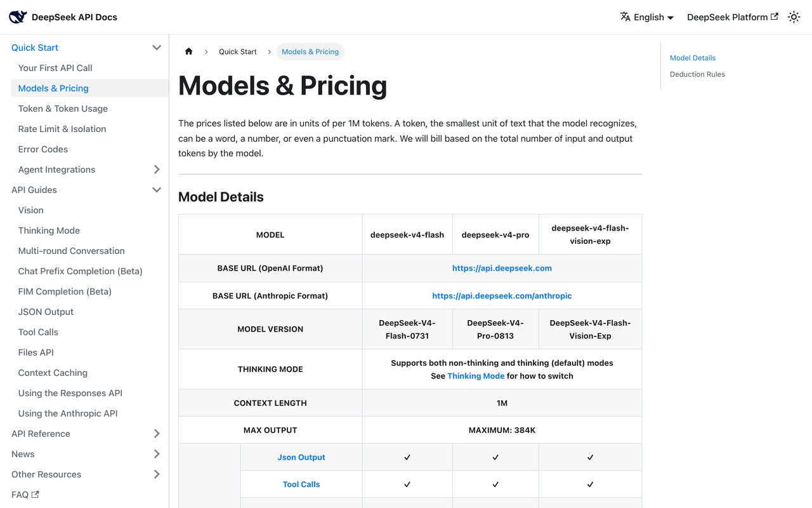Click the MAXIMUM: 384K cell
The image size is (812, 508).
coord(502,430)
